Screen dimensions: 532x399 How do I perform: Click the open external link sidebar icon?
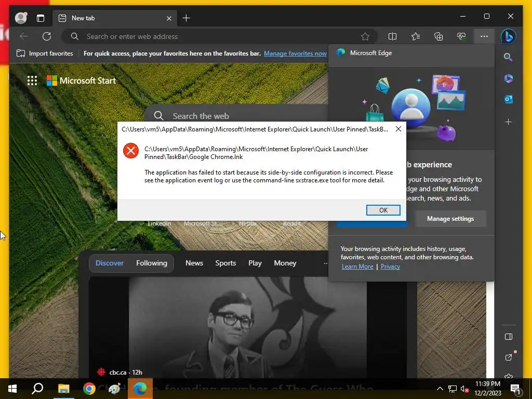tap(508, 357)
